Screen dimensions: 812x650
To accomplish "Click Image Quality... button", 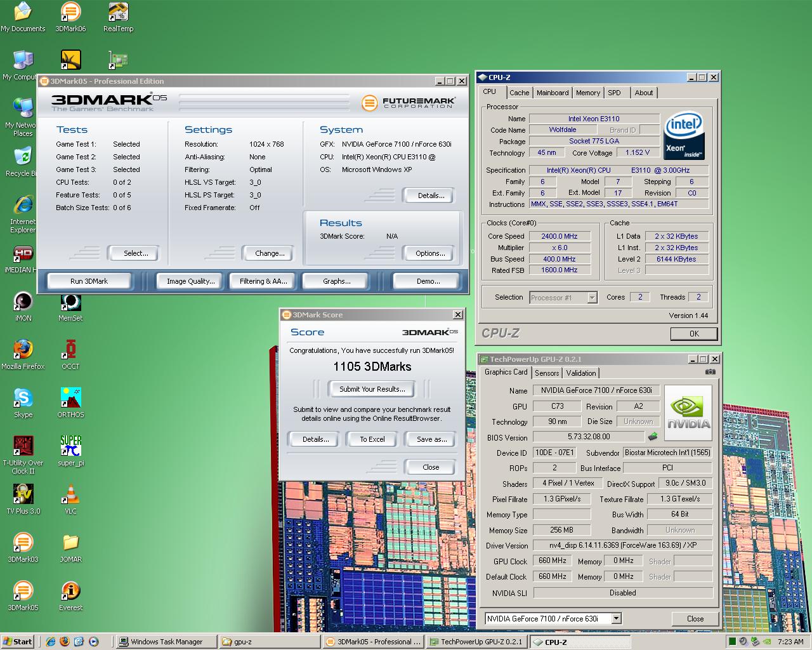I will [190, 281].
